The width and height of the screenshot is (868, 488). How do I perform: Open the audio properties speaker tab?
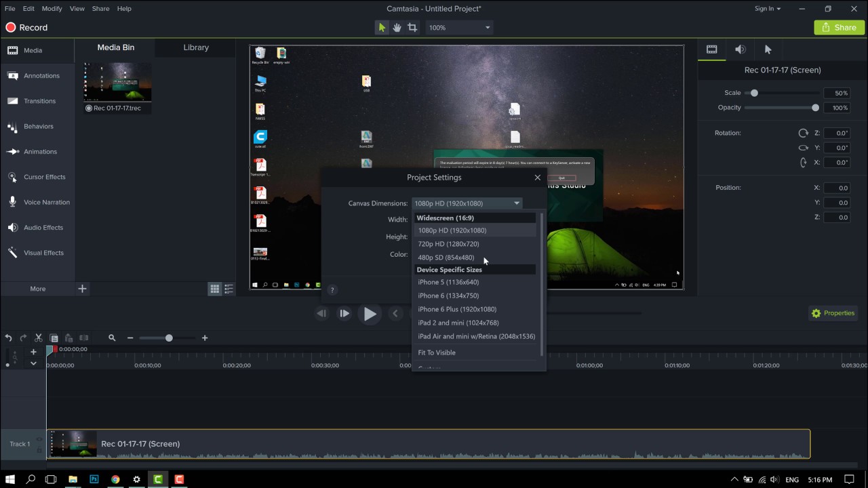coord(740,49)
